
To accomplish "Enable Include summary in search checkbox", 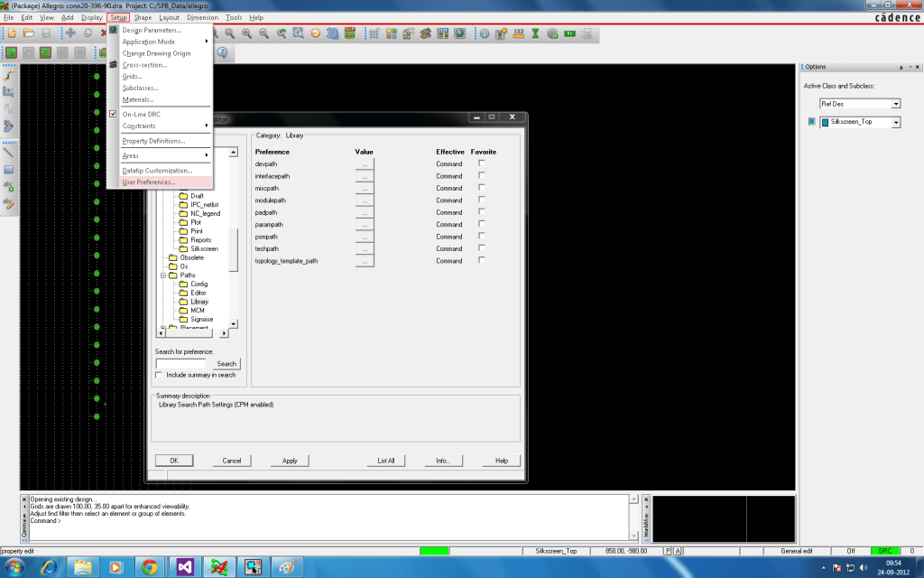I will [x=159, y=375].
